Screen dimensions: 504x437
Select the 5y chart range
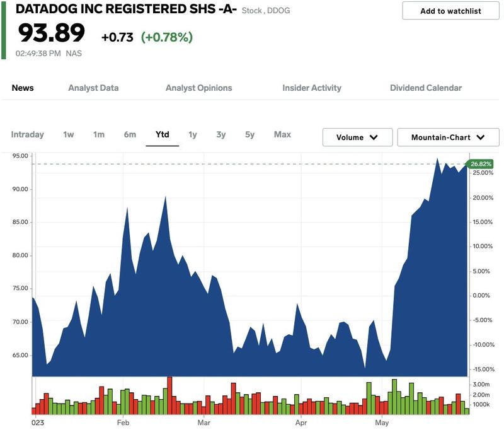point(249,134)
